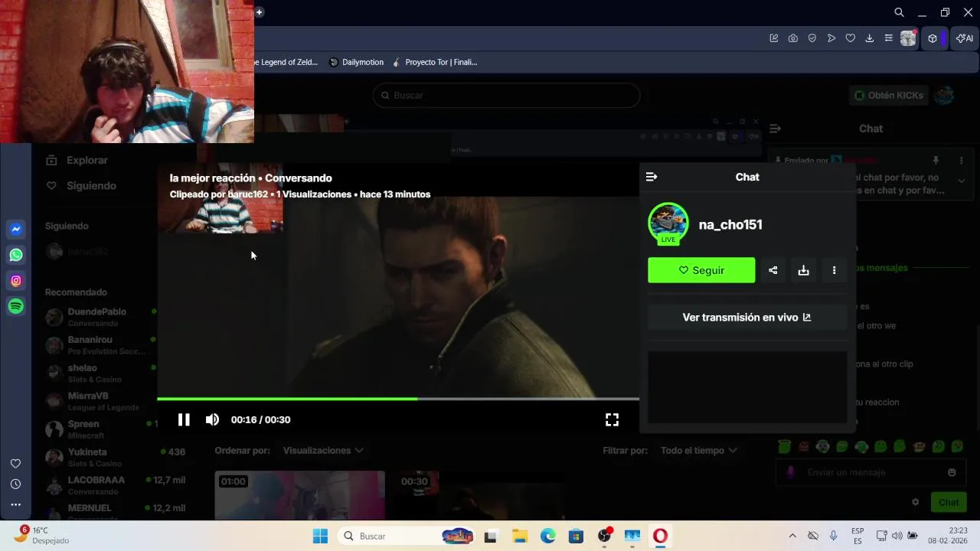
Task: Open Messenger in Opera sidebar
Action: click(16, 229)
